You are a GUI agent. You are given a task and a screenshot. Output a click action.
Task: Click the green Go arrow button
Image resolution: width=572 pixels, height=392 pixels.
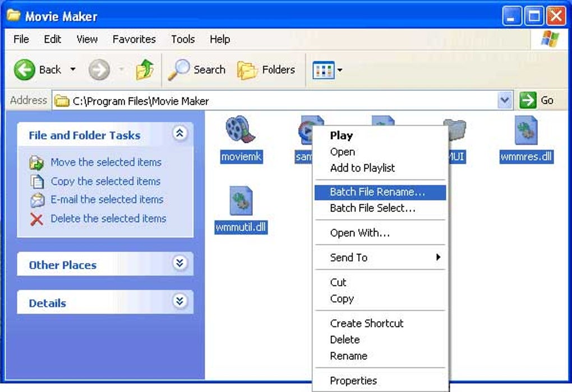click(x=528, y=100)
